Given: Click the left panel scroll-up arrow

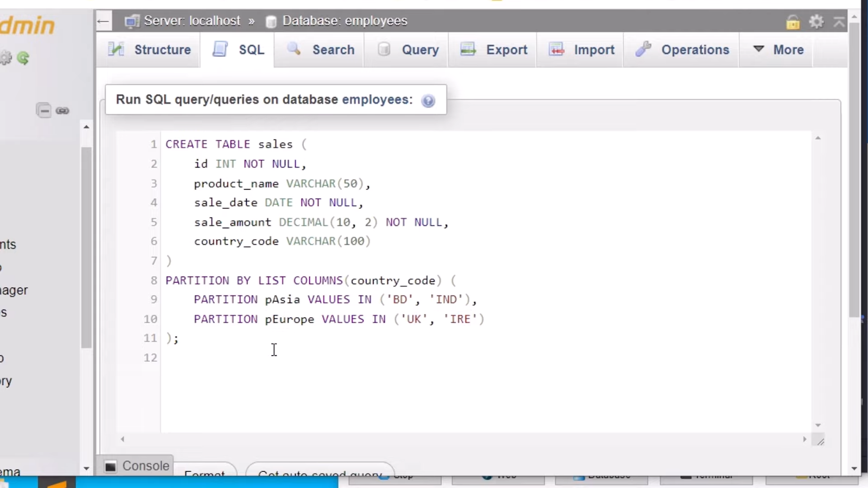Looking at the screenshot, I should [x=86, y=127].
